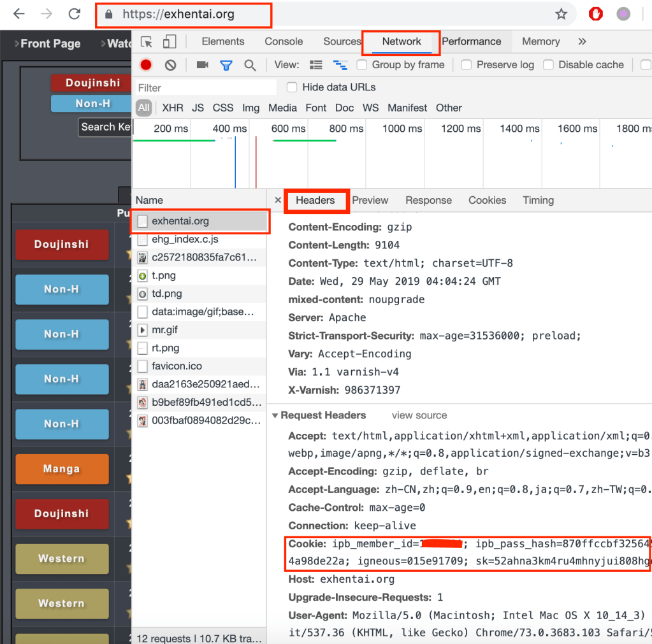Reload the page
Viewport: 652px width, 644px height.
[x=75, y=14]
